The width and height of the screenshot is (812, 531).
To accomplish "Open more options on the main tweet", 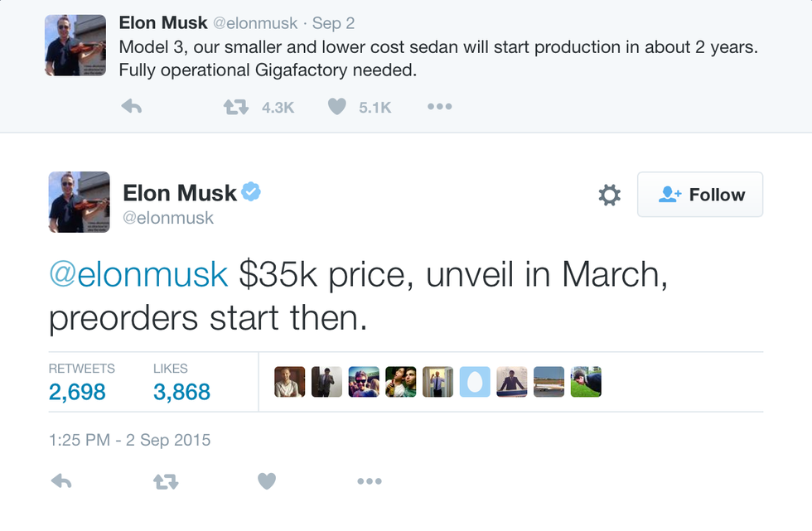I will pyautogui.click(x=369, y=481).
